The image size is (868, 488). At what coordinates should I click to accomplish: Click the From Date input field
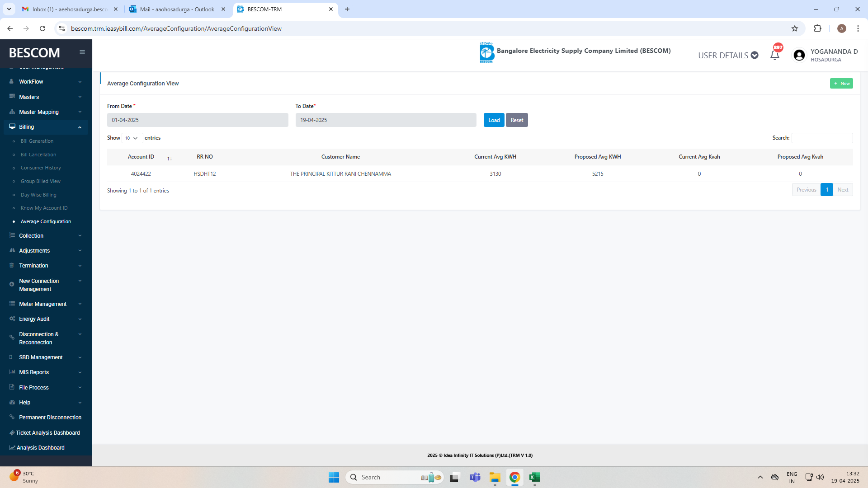[x=198, y=120]
